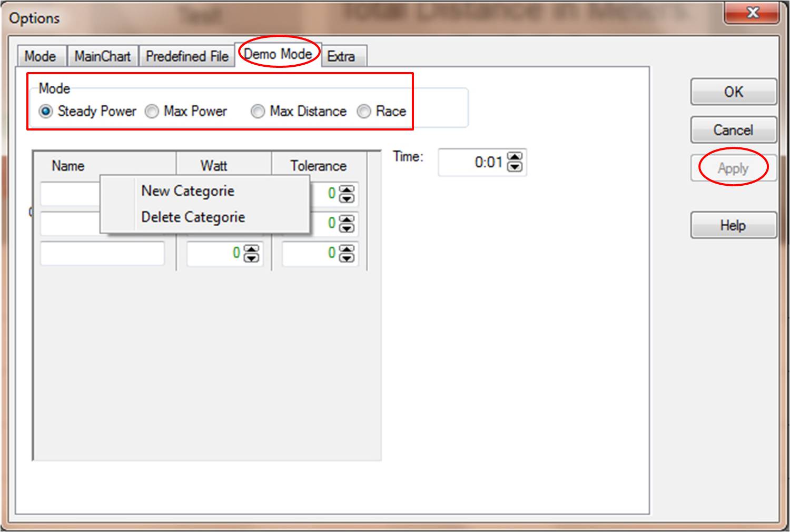790x532 pixels.
Task: Increase Time with its up arrow
Action: coord(515,157)
